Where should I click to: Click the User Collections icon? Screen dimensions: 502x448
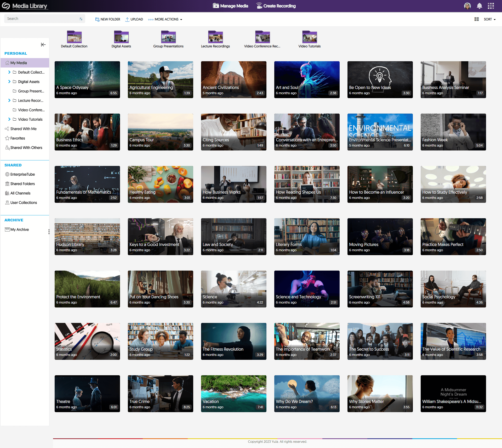click(7, 203)
